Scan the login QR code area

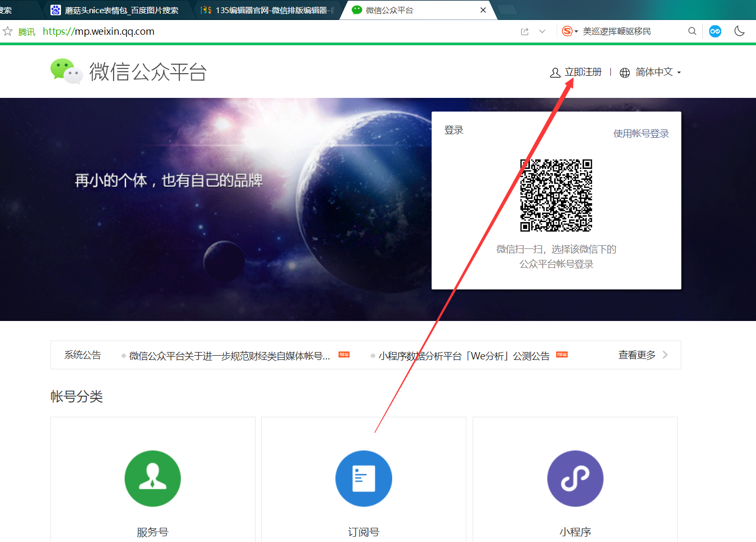pos(556,196)
